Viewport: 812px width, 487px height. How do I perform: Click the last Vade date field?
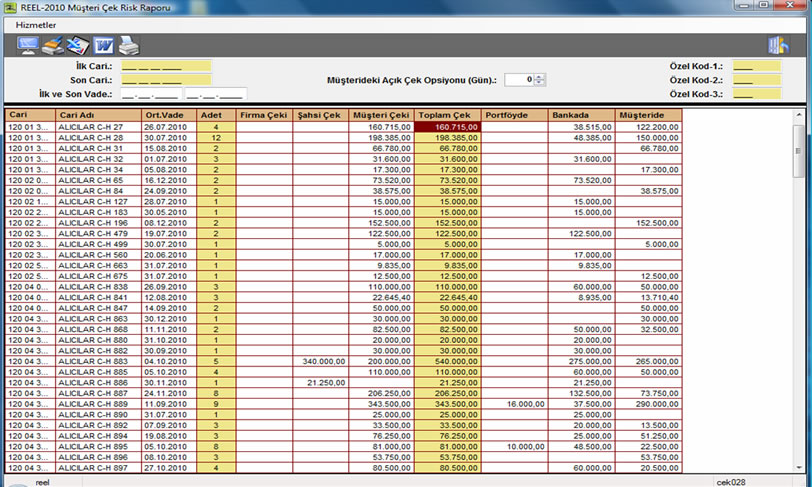point(216,94)
